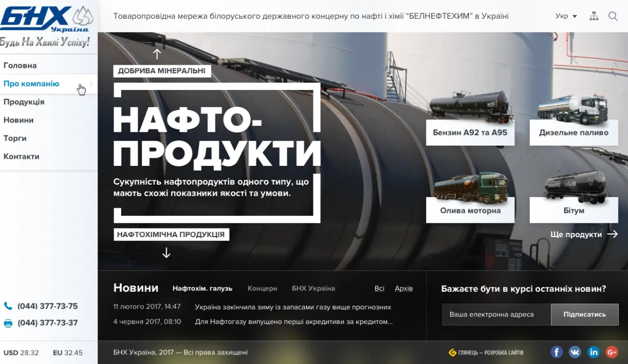Click the Ще продукти link
The height and width of the screenshot is (364, 628).
576,234
